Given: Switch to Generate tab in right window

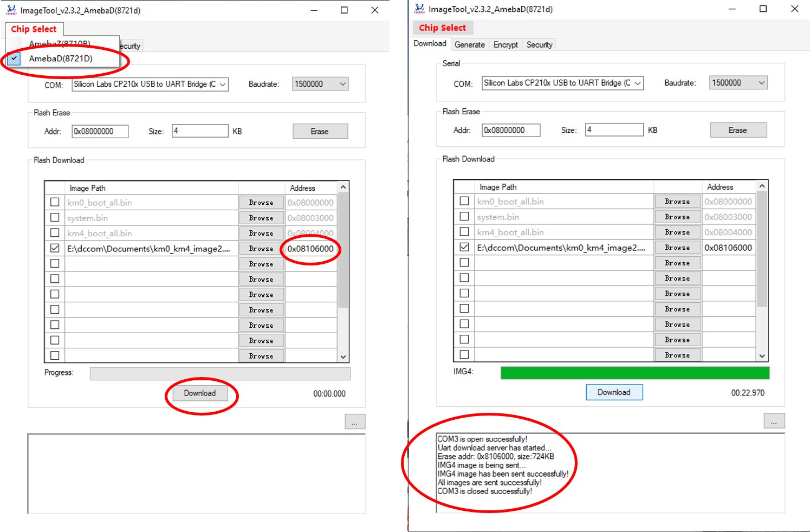Looking at the screenshot, I should pyautogui.click(x=470, y=45).
